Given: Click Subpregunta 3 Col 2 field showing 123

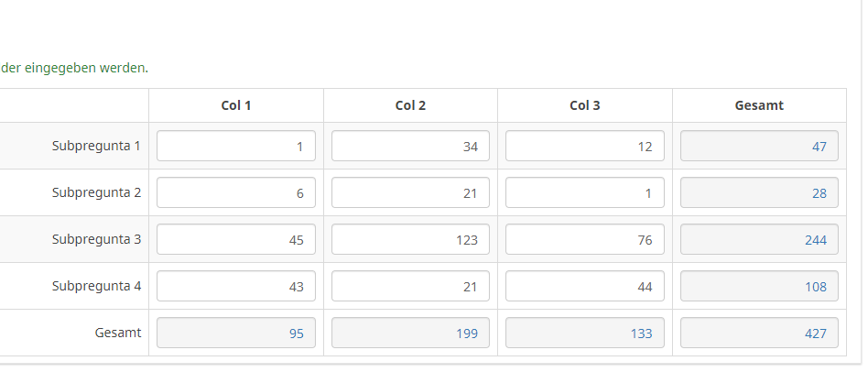Looking at the screenshot, I should [x=410, y=239].
